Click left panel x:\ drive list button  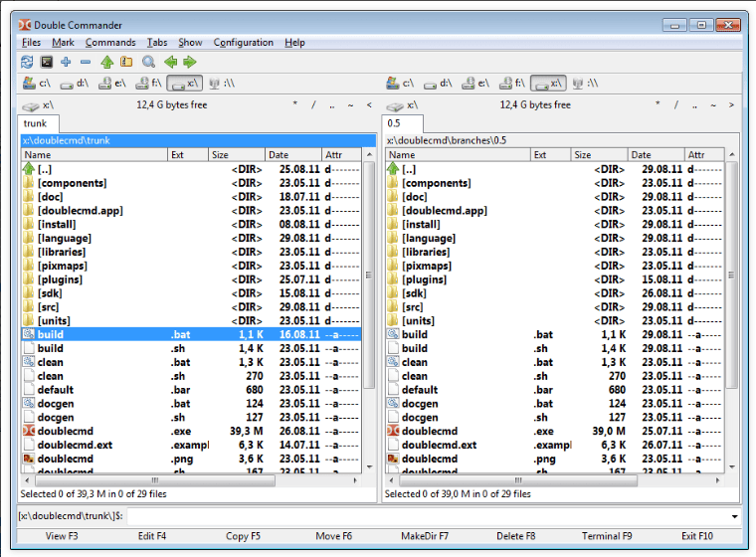pyautogui.click(x=38, y=105)
